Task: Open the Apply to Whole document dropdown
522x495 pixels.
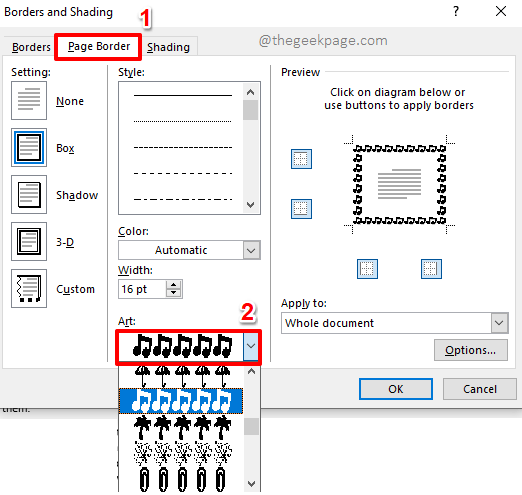Action: [395, 323]
